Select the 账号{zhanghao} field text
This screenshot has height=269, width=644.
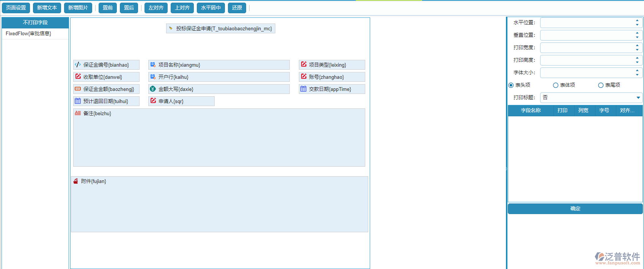pos(326,77)
